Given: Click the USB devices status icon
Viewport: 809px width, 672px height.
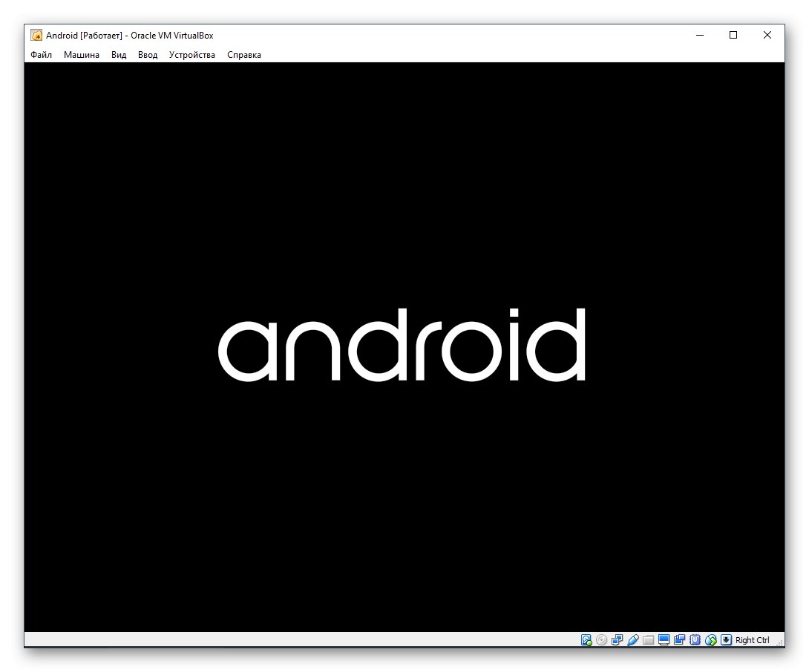Looking at the screenshot, I should (x=633, y=640).
